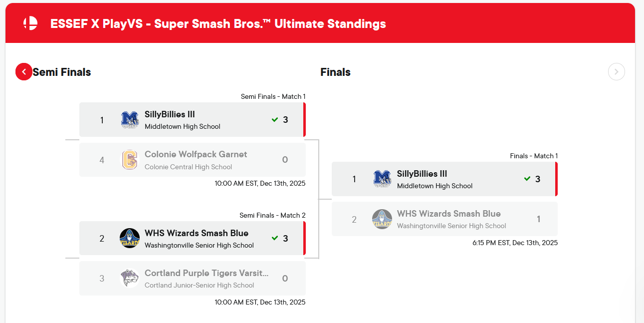Screen dimensions: 644x323
Task: Click Middletown logo in Finals Match 1
Action: [382, 179]
